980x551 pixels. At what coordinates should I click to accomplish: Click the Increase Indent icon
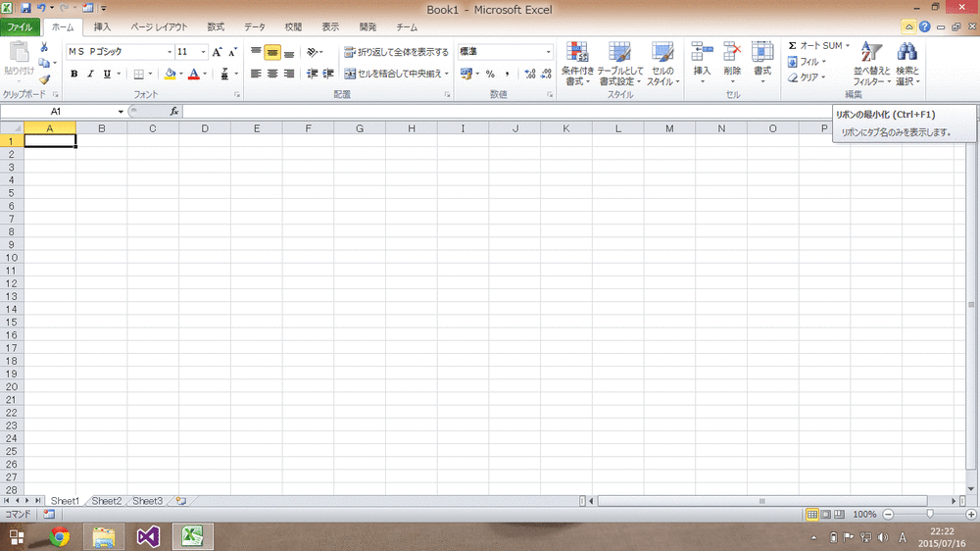click(x=328, y=74)
